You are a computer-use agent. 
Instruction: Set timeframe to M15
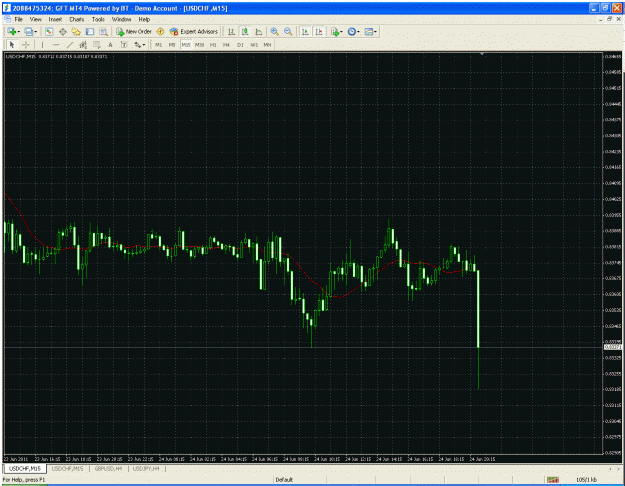click(186, 45)
